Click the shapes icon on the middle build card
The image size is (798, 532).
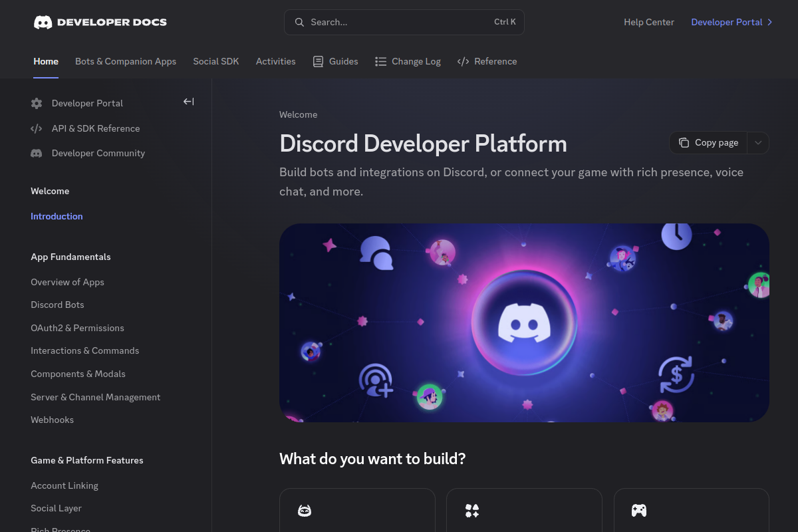point(472,511)
